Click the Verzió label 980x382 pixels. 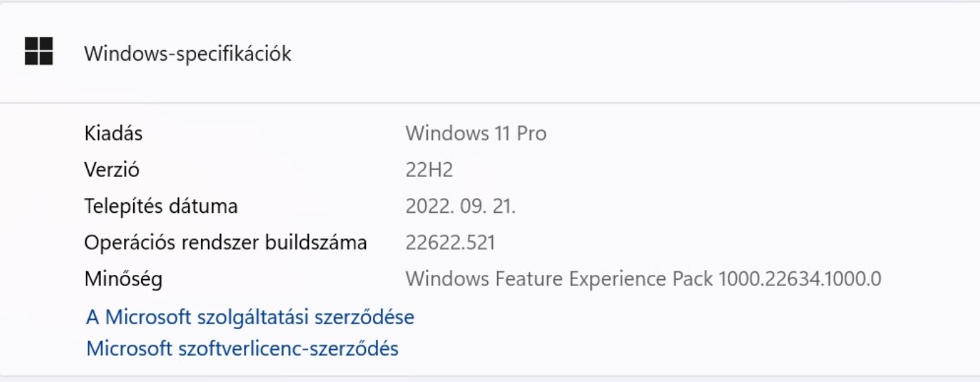[111, 170]
